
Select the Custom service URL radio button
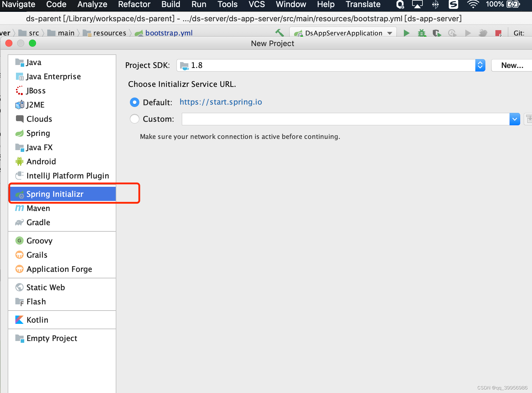135,119
